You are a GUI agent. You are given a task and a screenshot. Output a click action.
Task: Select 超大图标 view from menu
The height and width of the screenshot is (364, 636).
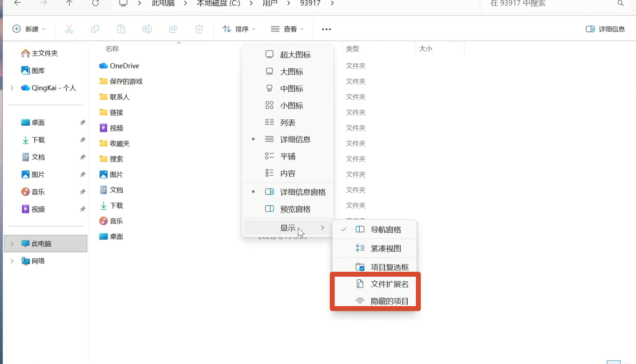(295, 55)
